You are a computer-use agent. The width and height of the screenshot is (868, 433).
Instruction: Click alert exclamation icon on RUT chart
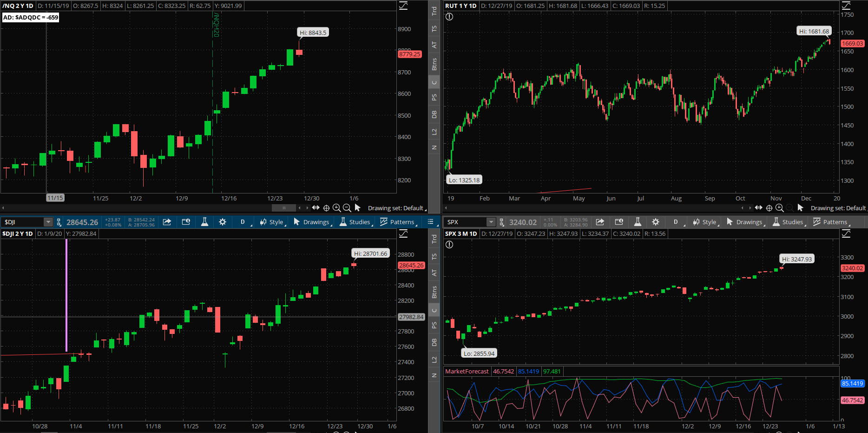point(449,17)
